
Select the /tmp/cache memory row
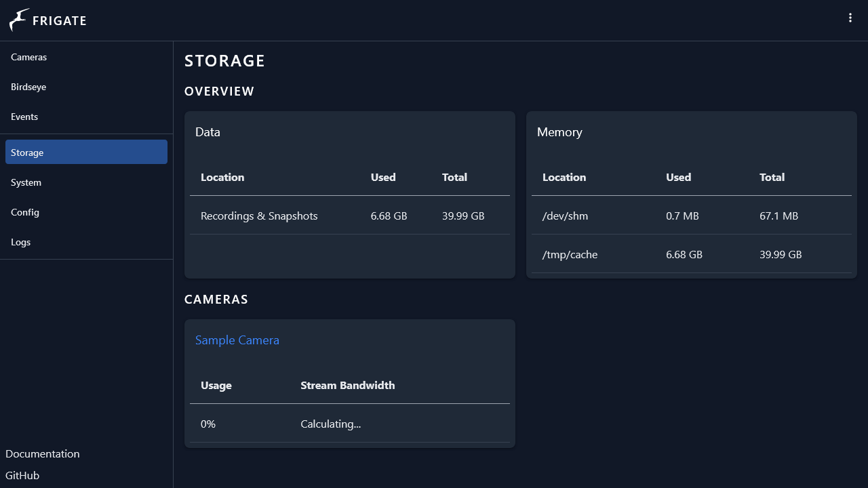point(570,255)
